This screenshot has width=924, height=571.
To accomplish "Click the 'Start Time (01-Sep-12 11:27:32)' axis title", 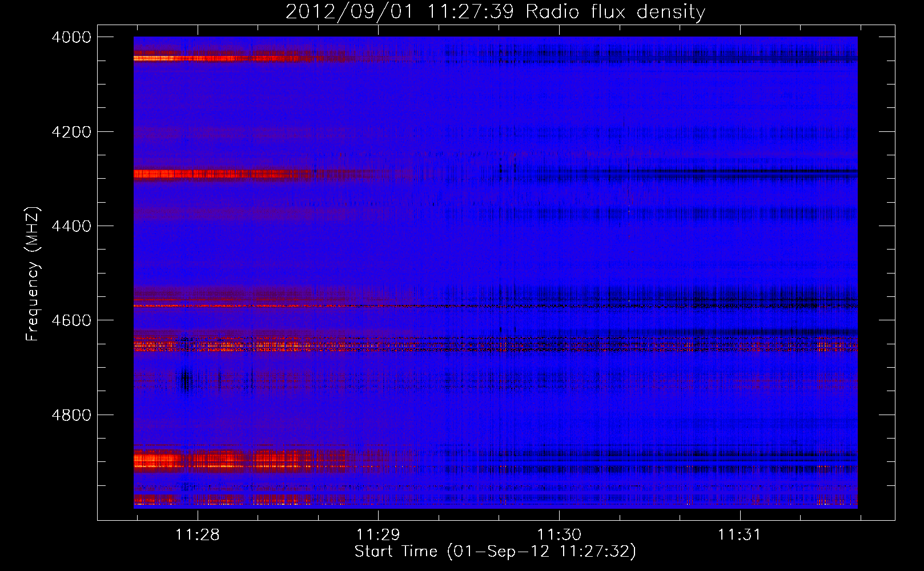I will click(x=495, y=552).
